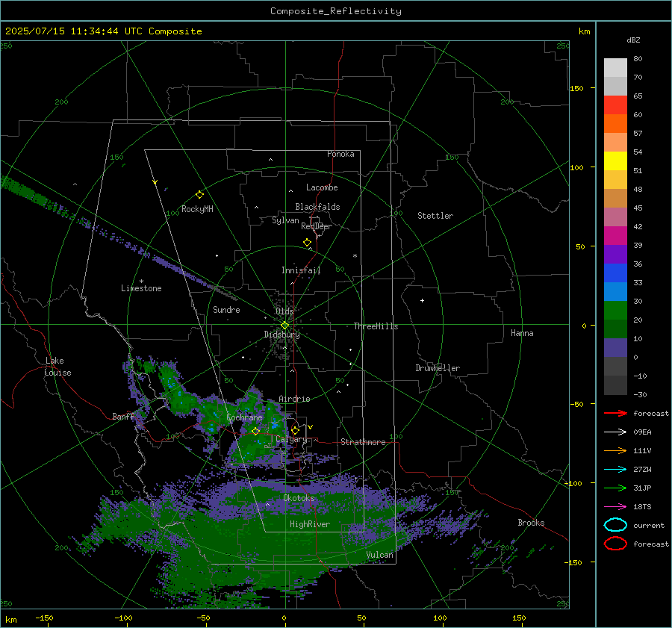
Task: Click the "current" legend label
Action: (649, 525)
